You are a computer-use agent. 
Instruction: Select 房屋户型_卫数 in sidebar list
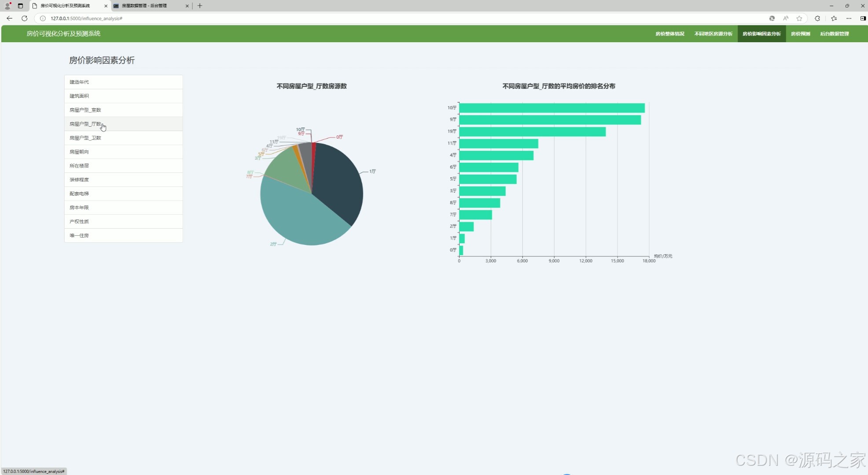click(x=85, y=138)
